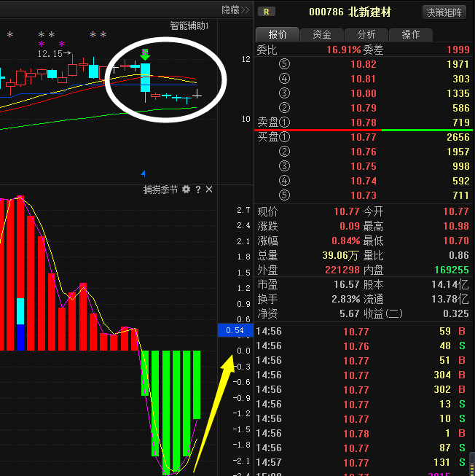This screenshot has height=476, width=475.
Task: Click the magenta star marker above 12.15
Action: click(42, 44)
